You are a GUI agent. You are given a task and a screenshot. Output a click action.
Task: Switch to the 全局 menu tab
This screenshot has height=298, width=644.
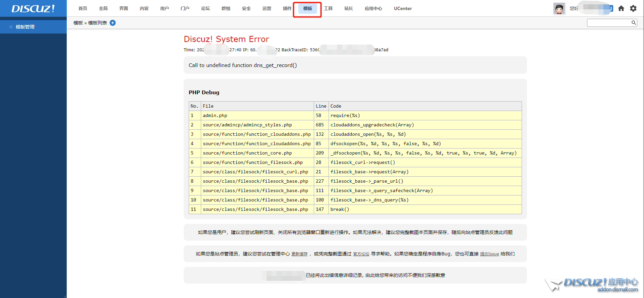tap(103, 8)
